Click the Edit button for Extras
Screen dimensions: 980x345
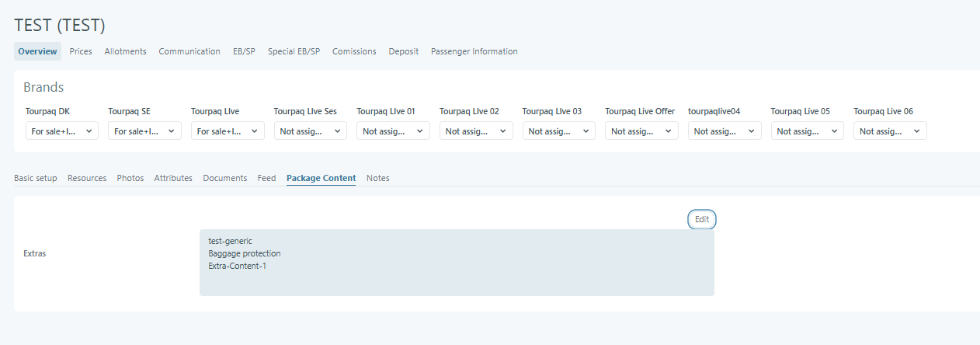702,219
